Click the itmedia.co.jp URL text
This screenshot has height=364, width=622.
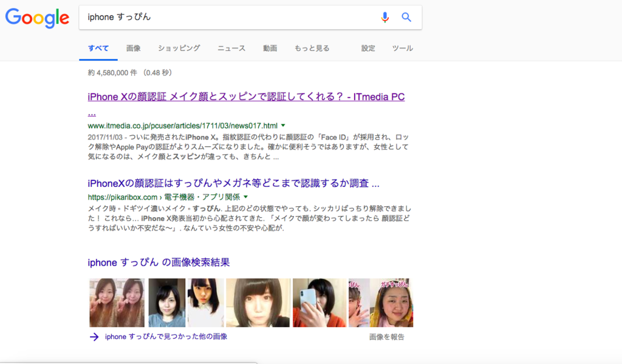pos(182,126)
